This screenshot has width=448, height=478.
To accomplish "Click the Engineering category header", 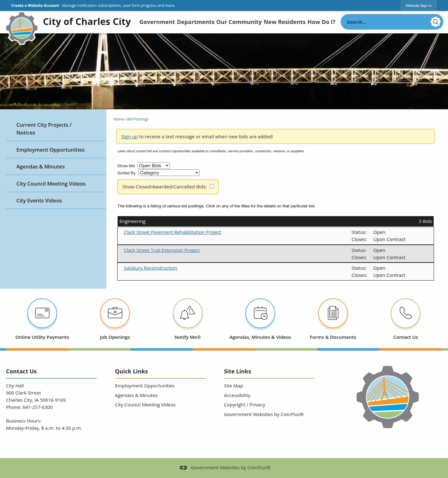I will tap(276, 221).
